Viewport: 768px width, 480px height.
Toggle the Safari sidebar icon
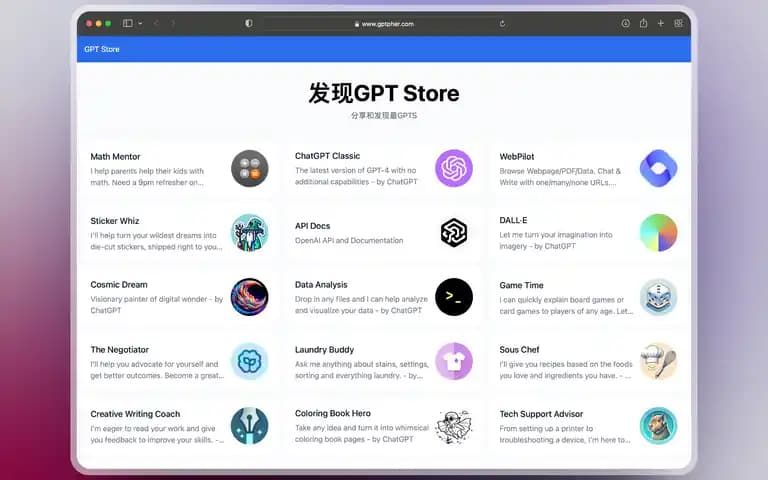pos(128,23)
